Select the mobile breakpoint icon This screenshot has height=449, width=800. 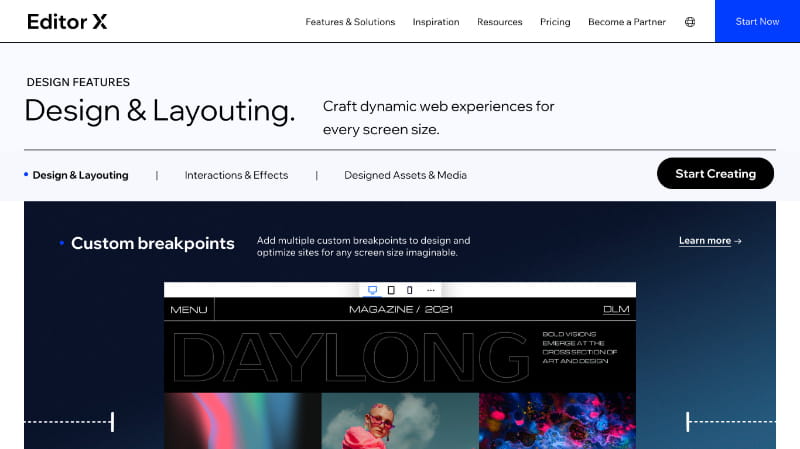409,290
